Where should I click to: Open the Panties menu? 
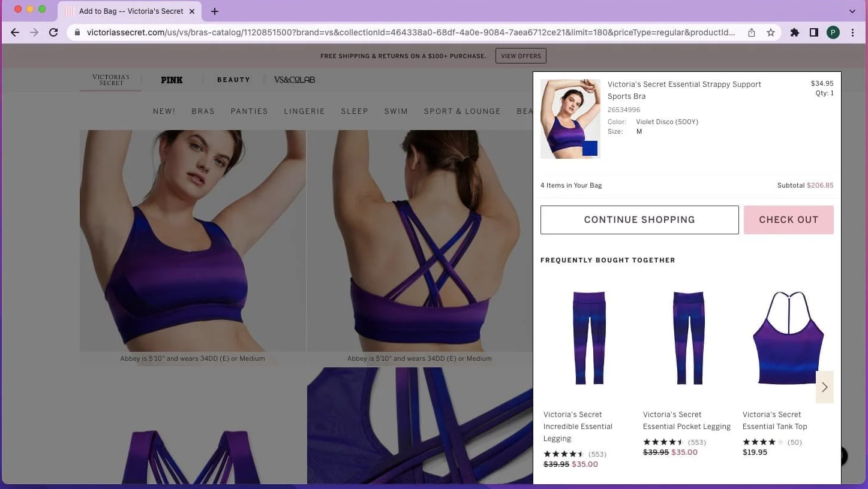[x=249, y=111]
